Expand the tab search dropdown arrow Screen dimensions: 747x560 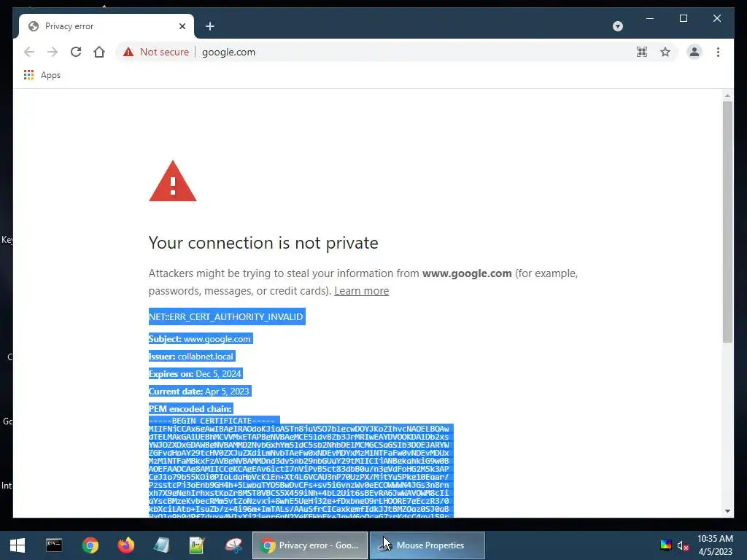pos(618,26)
